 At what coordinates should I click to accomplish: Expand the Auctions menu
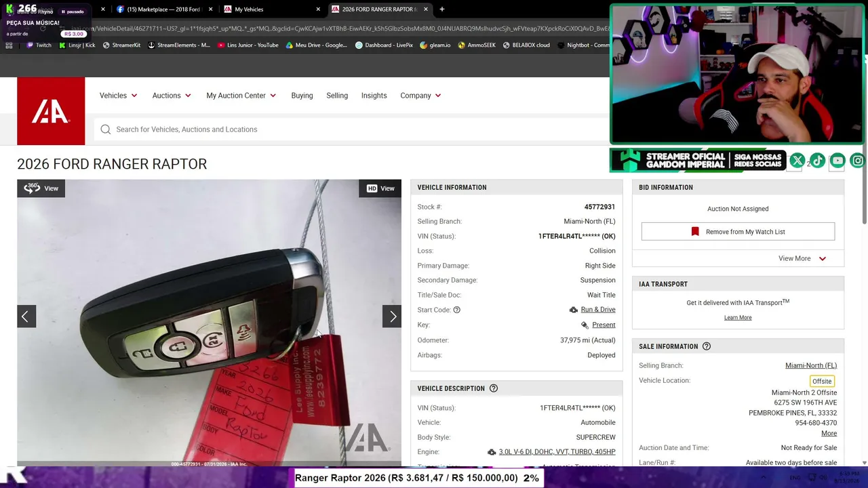click(x=172, y=96)
